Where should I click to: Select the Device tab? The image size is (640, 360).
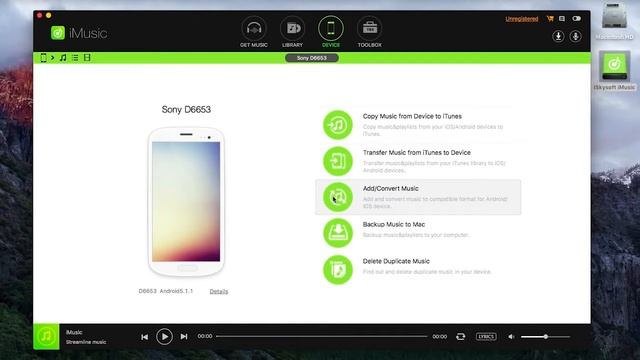[x=331, y=32]
